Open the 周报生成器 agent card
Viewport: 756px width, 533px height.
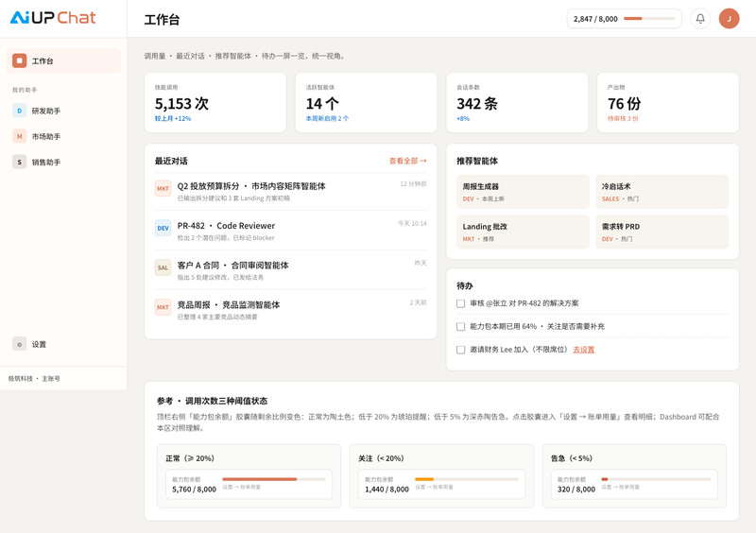523,192
